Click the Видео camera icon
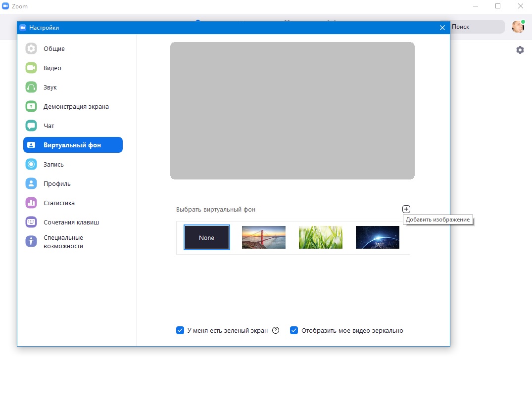Viewport: 532px width, 398px height. coord(31,68)
